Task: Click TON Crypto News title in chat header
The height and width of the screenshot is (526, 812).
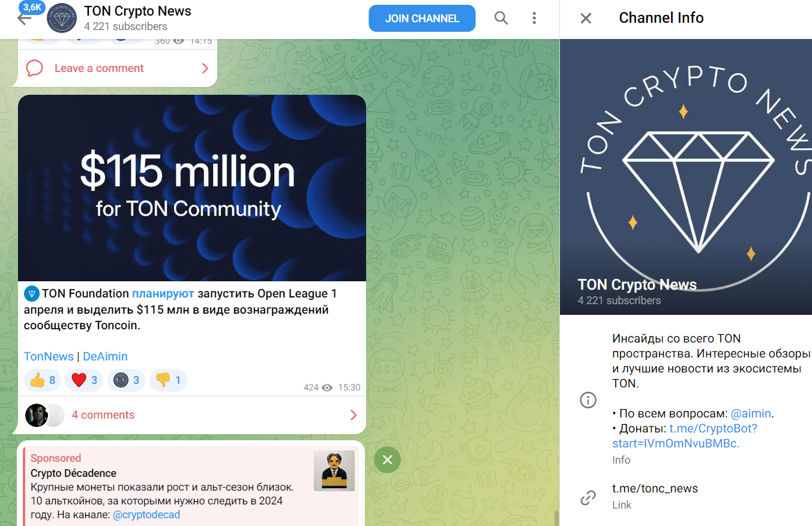Action: (138, 11)
